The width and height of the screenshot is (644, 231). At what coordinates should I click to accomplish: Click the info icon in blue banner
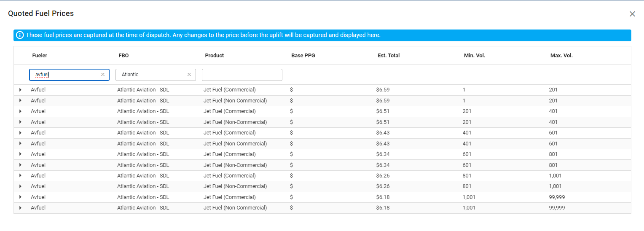pyautogui.click(x=20, y=35)
